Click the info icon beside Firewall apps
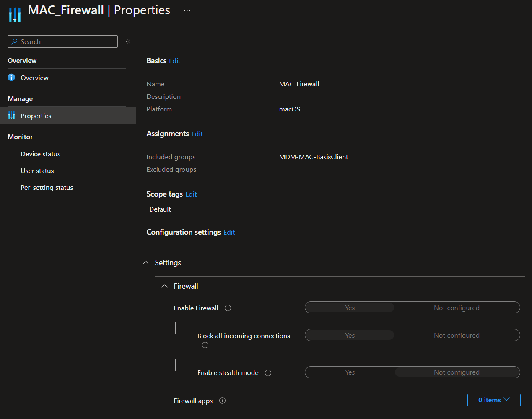This screenshot has height=419, width=532. point(223,401)
